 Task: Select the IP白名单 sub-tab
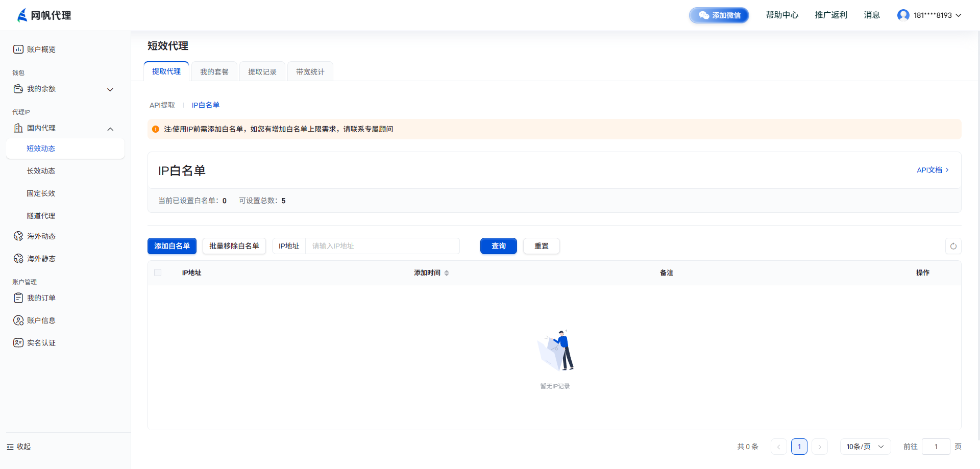click(x=206, y=105)
